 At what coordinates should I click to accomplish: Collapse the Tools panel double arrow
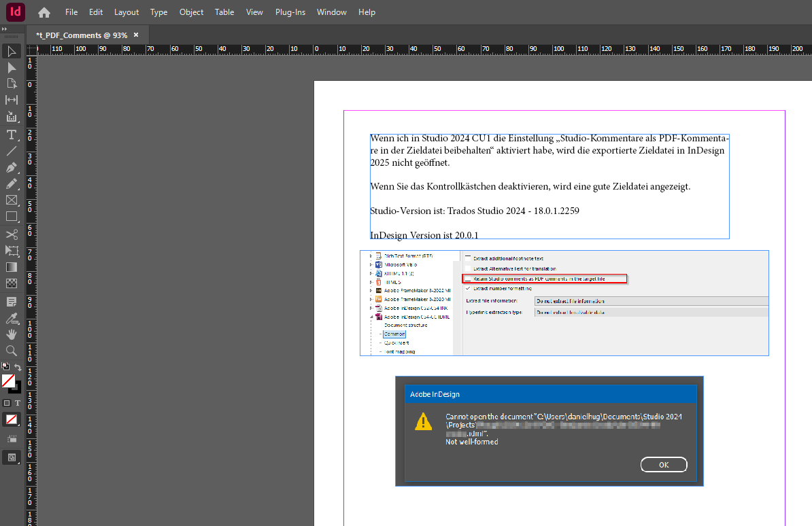pos(5,29)
